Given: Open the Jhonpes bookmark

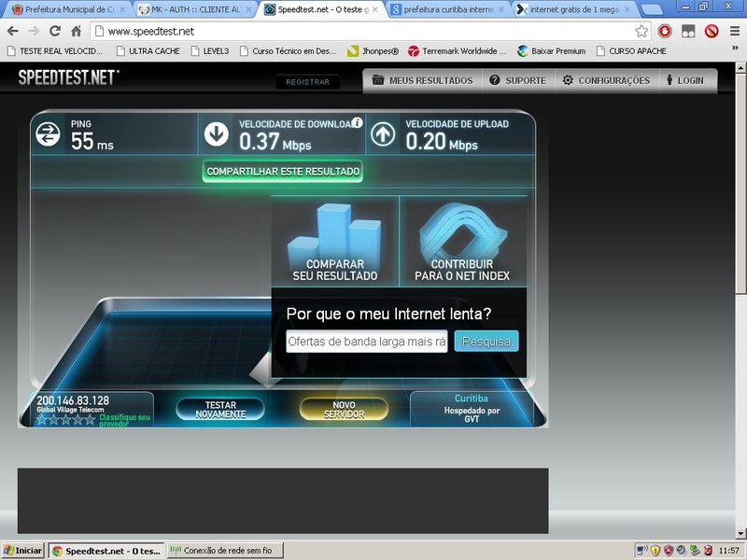Looking at the screenshot, I should [x=373, y=50].
